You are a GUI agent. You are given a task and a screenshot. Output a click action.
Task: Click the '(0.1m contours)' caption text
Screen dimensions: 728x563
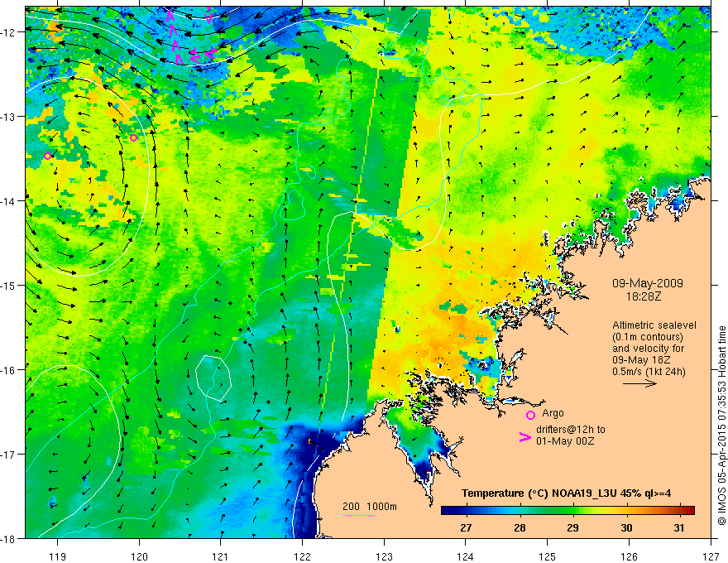[x=648, y=337]
